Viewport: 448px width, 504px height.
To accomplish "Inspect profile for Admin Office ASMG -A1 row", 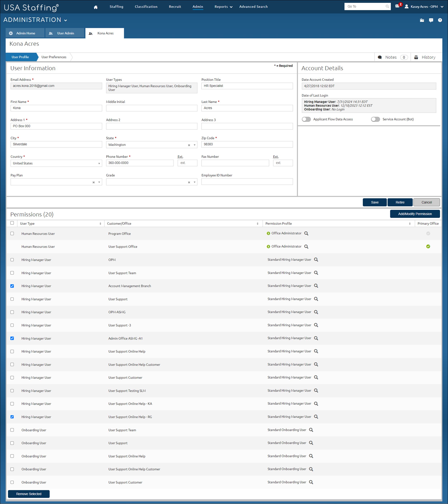I will pos(316,338).
